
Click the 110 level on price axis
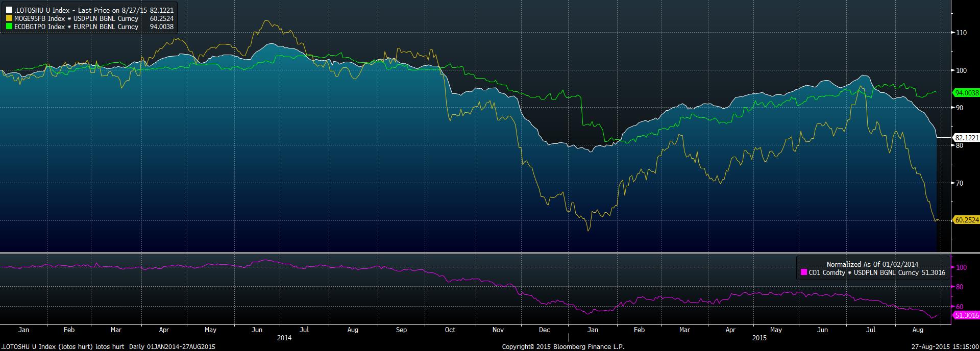(x=961, y=33)
